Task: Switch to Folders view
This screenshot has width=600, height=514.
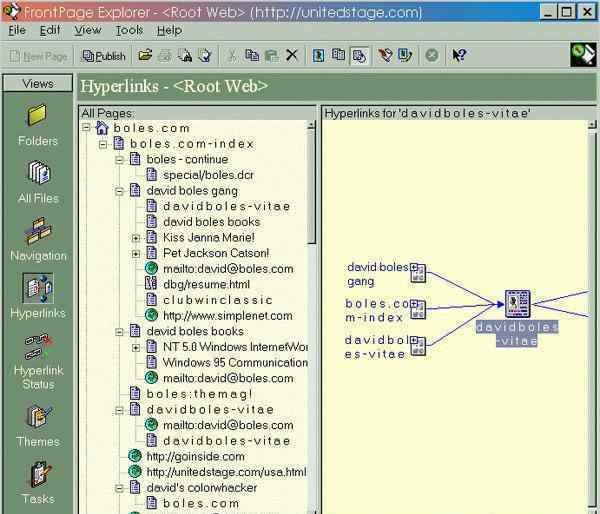Action: coord(38,126)
